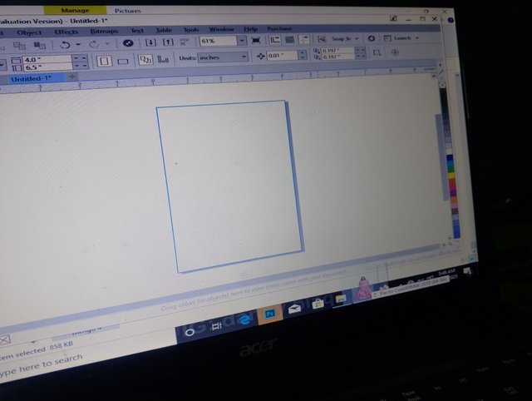Open the Object menu
The width and height of the screenshot is (532, 401).
(29, 32)
